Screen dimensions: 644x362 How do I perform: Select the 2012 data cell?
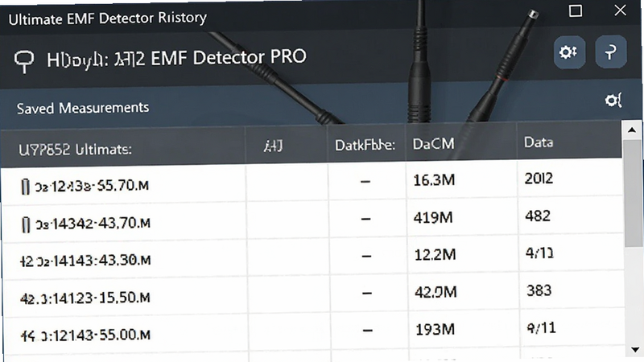(x=539, y=179)
